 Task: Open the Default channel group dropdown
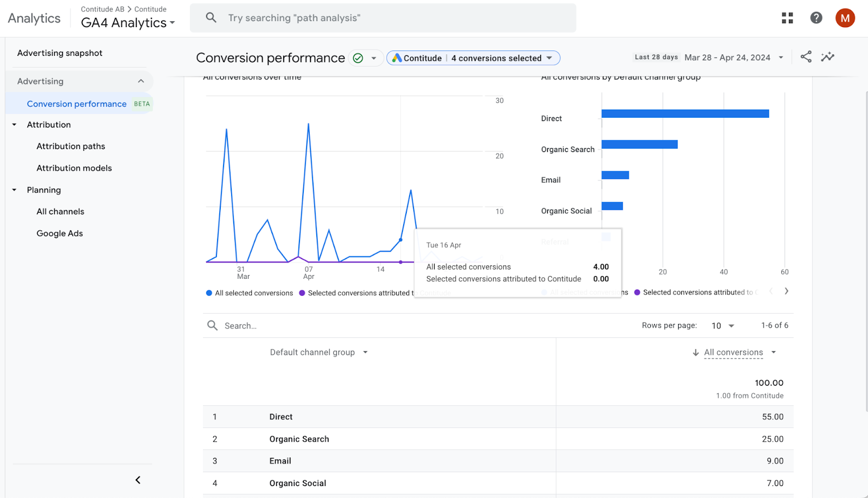(x=319, y=353)
